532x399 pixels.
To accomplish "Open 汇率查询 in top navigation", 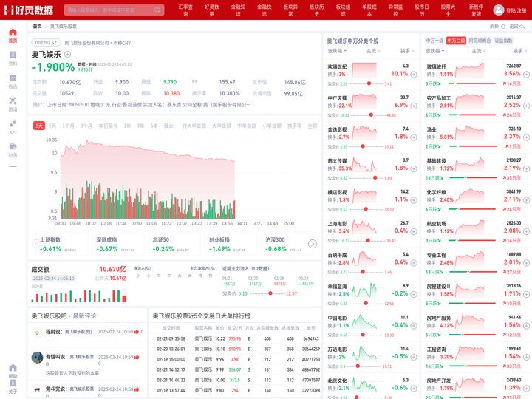I will pyautogui.click(x=185, y=10).
